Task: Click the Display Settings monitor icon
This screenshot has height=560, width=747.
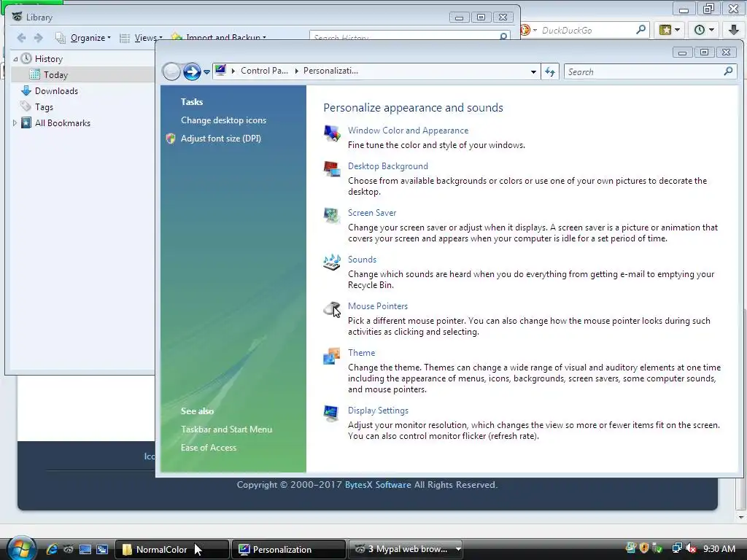Action: (331, 413)
